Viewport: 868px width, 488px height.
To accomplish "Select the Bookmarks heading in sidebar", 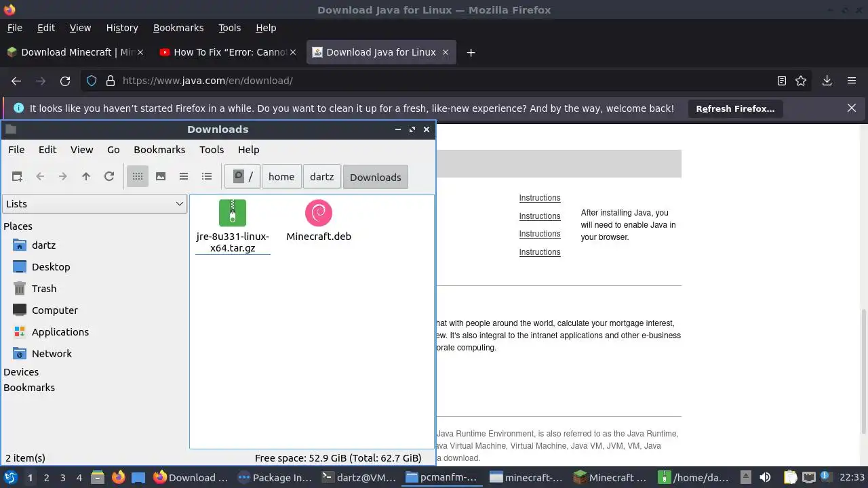I will pyautogui.click(x=29, y=388).
